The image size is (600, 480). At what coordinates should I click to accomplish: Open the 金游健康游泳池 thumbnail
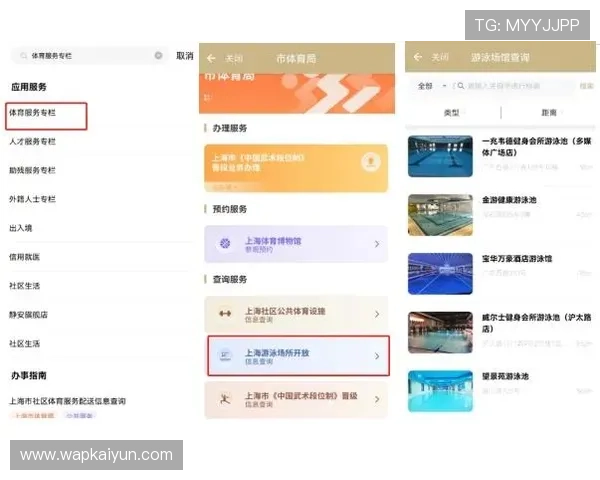point(440,215)
